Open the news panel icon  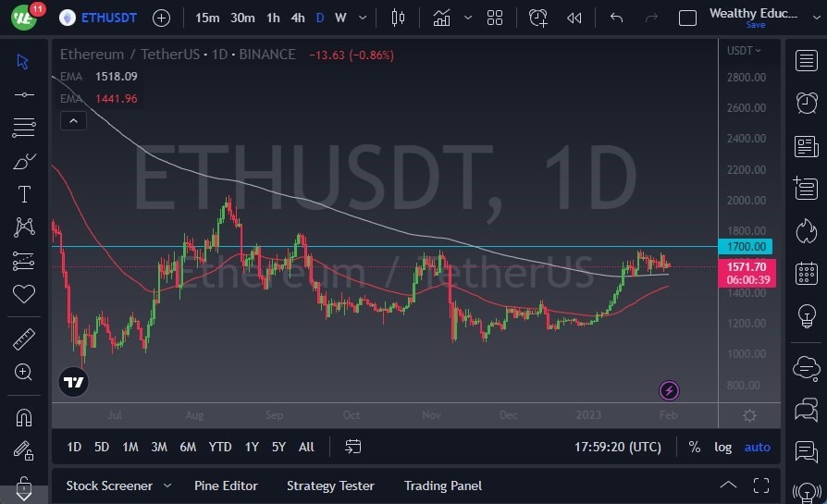pyautogui.click(x=807, y=146)
